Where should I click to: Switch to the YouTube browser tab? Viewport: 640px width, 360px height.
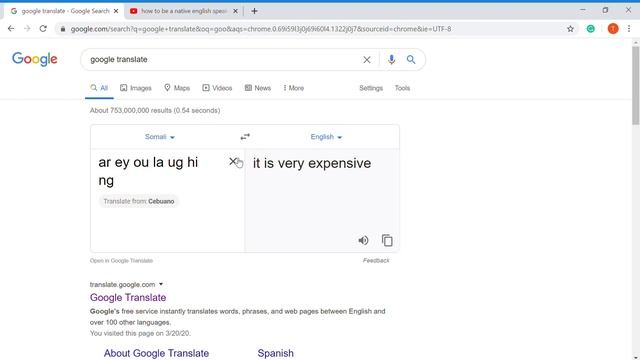(x=184, y=11)
